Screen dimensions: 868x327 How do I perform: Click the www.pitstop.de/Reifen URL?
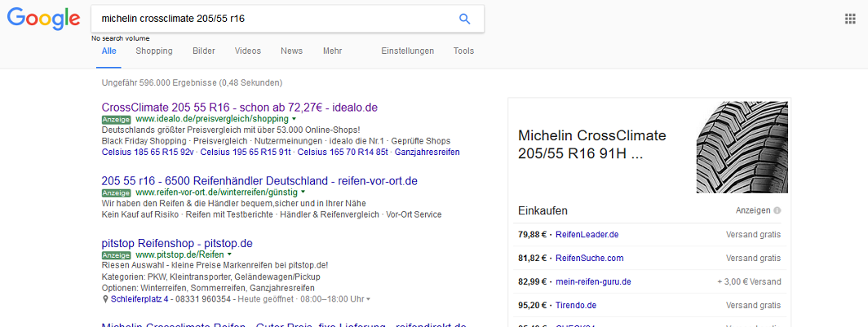click(180, 255)
